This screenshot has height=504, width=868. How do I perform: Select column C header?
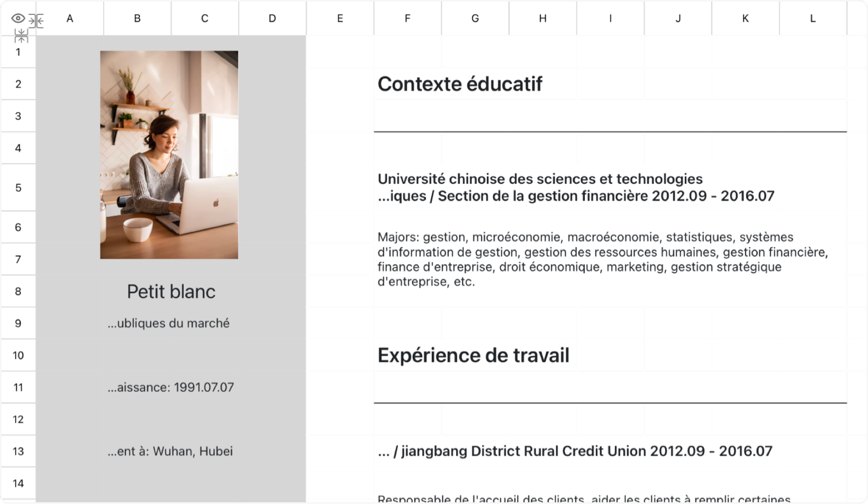[205, 19]
